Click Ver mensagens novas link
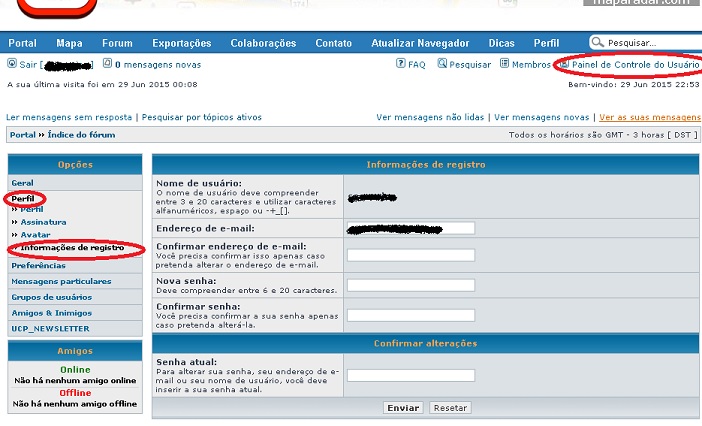Screen dimensions: 702x426 coord(542,117)
